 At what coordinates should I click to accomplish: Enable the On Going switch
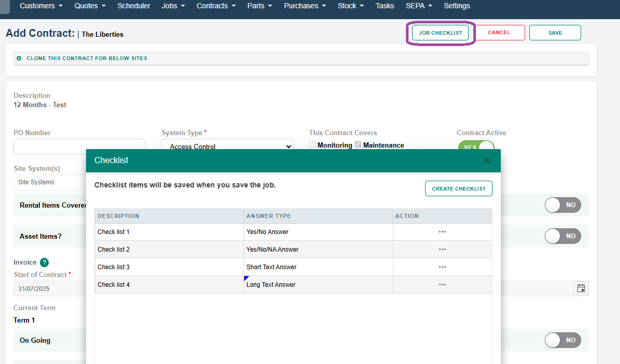click(x=562, y=340)
